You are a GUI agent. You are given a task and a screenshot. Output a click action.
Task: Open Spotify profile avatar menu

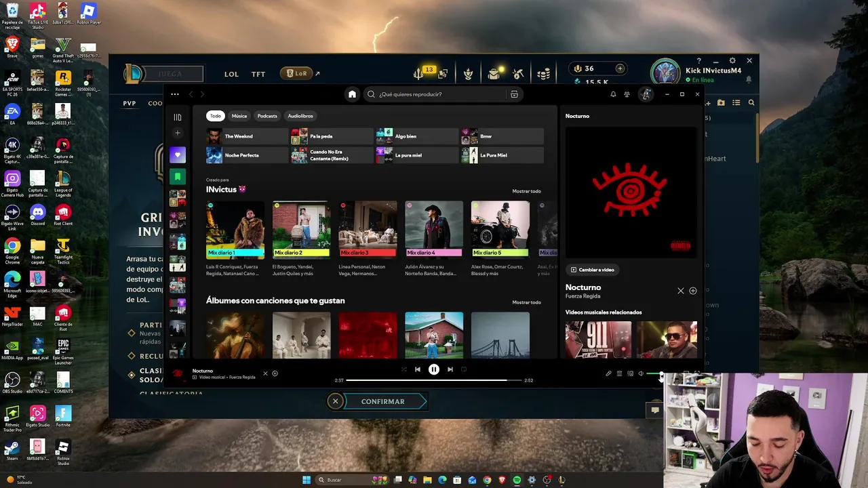click(646, 94)
